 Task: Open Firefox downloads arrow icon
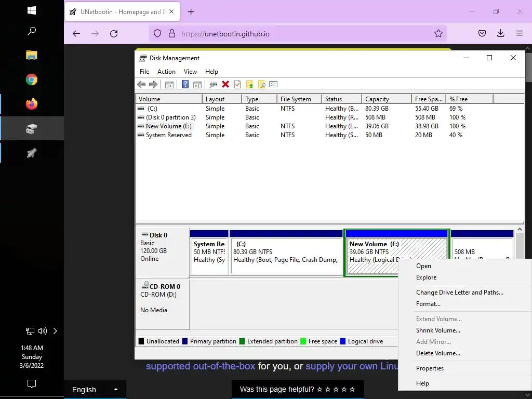(x=500, y=33)
